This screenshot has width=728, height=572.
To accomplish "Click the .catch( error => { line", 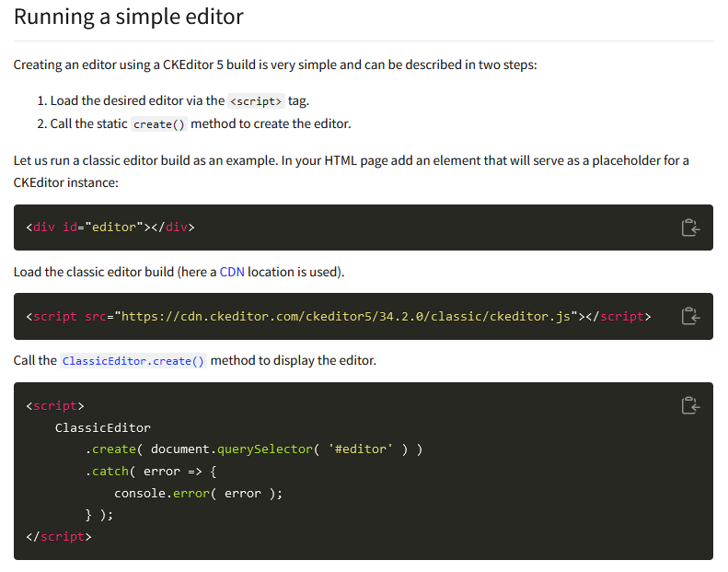I will click(x=151, y=472).
